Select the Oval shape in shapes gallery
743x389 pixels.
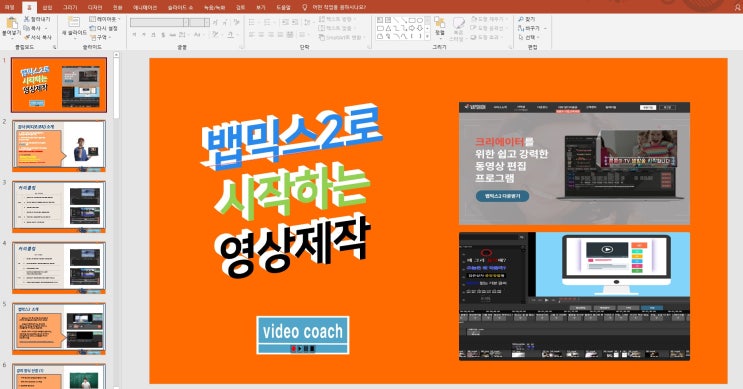tap(420, 20)
